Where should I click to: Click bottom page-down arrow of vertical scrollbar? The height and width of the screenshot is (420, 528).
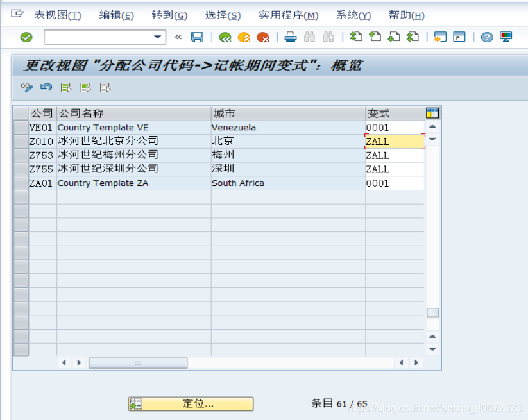(x=432, y=349)
